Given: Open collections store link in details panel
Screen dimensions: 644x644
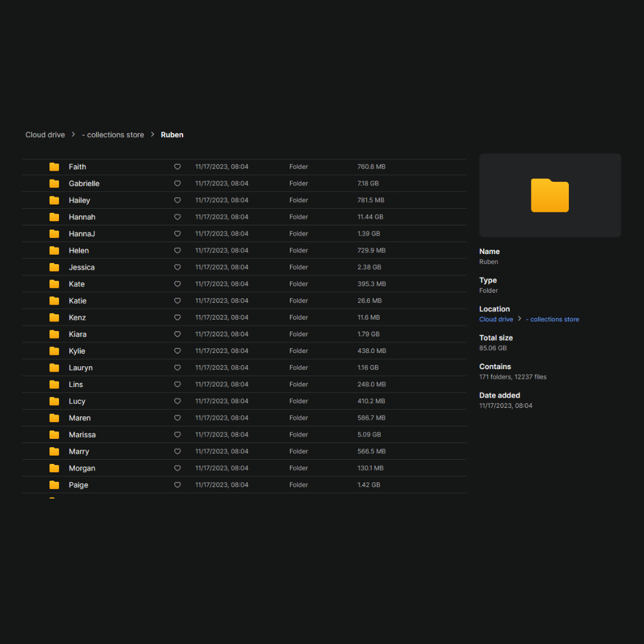Looking at the screenshot, I should 552,320.
